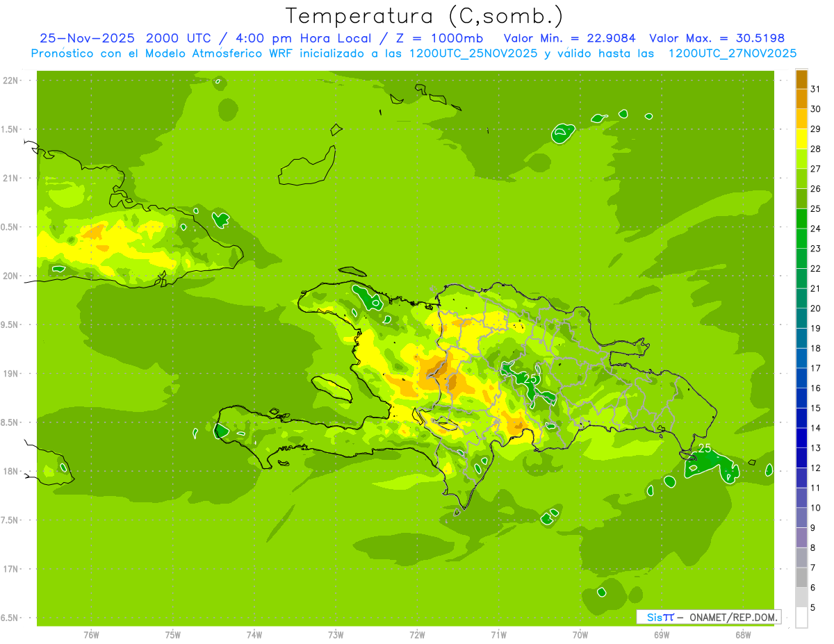This screenshot has height=644, width=834.
Task: Click the '19N' latitude axis label
Action: (10, 374)
